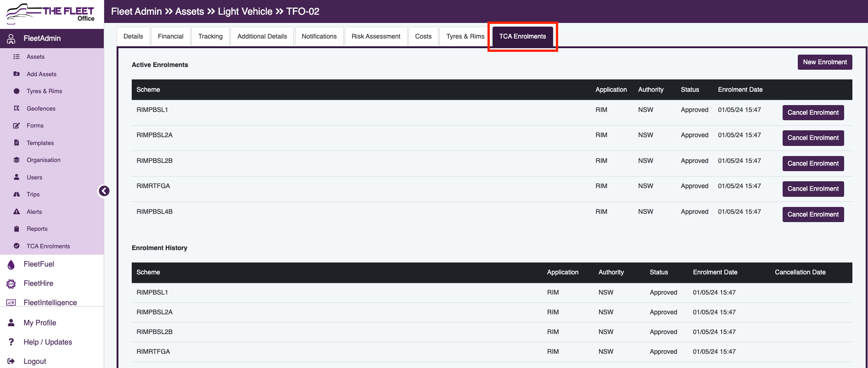This screenshot has width=868, height=368.
Task: Click the Trips road icon
Action: pos(17,195)
